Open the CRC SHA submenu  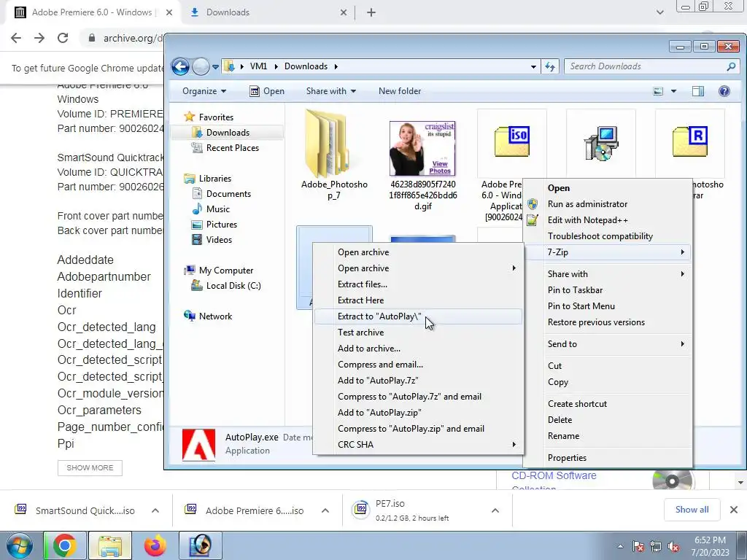coord(418,444)
